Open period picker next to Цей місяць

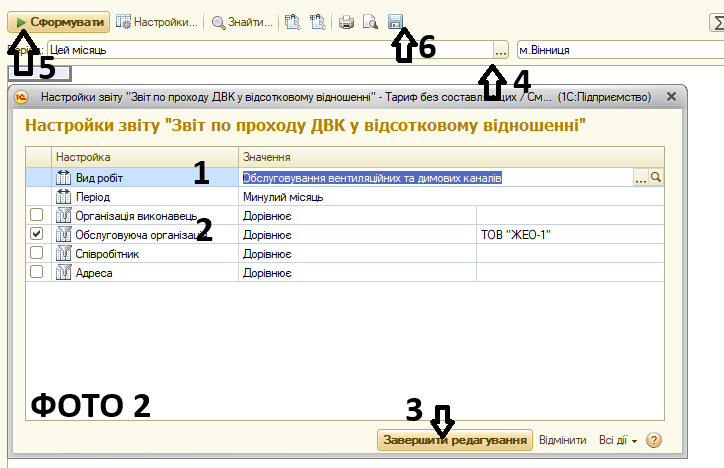[x=501, y=49]
